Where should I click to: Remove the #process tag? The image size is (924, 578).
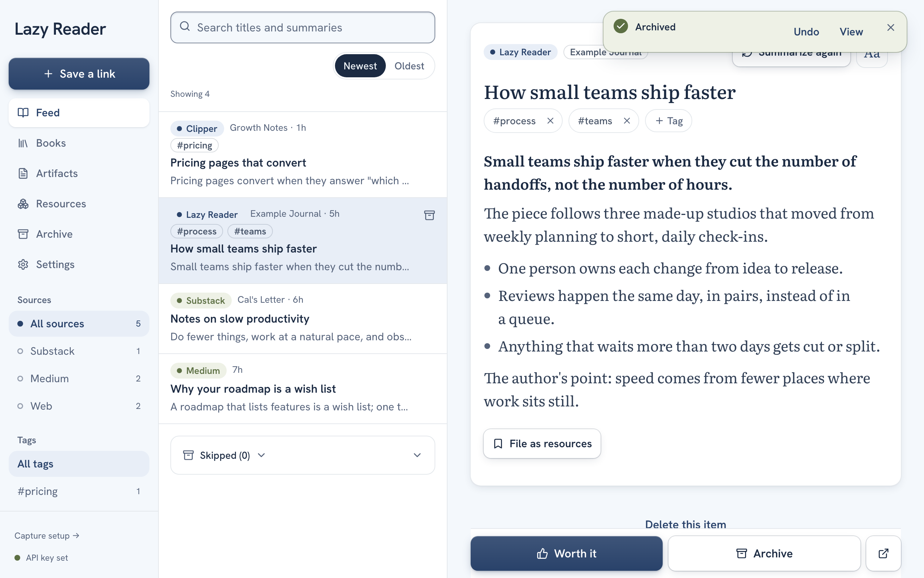click(550, 121)
